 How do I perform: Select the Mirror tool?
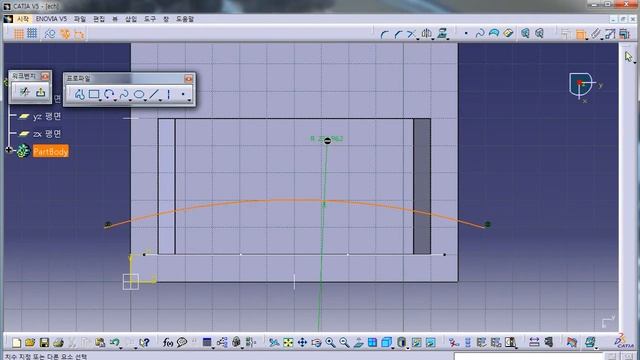(x=427, y=33)
